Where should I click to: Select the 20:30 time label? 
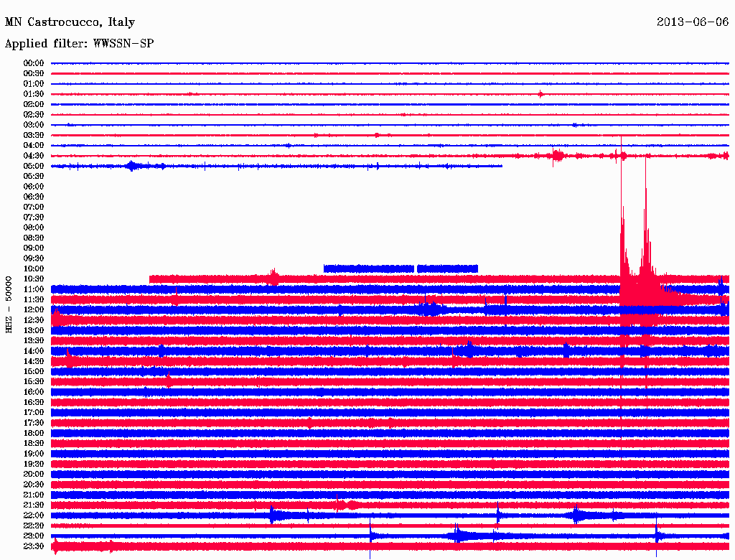34,485
